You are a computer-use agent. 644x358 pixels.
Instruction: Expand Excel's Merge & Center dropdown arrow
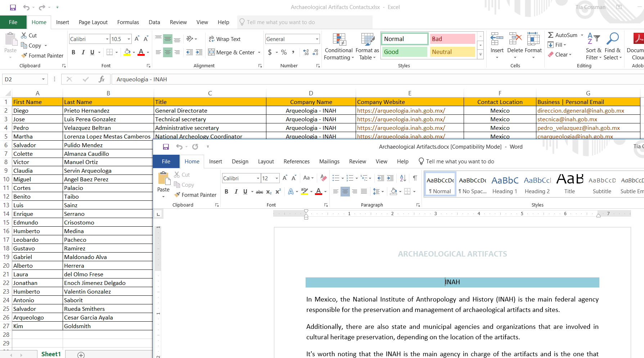pyautogui.click(x=259, y=53)
